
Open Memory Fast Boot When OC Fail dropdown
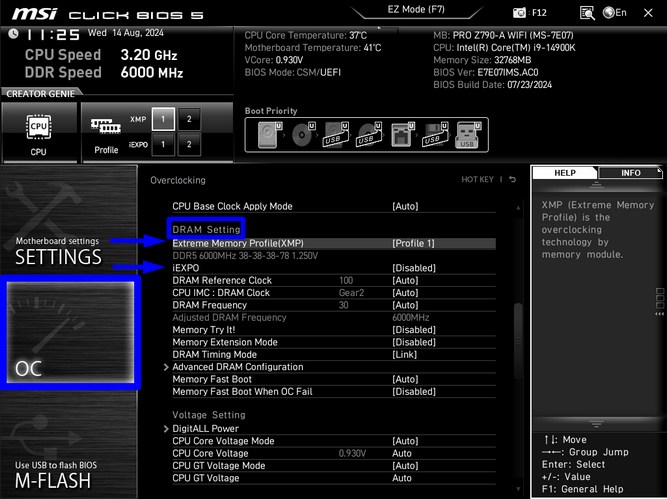tap(414, 391)
